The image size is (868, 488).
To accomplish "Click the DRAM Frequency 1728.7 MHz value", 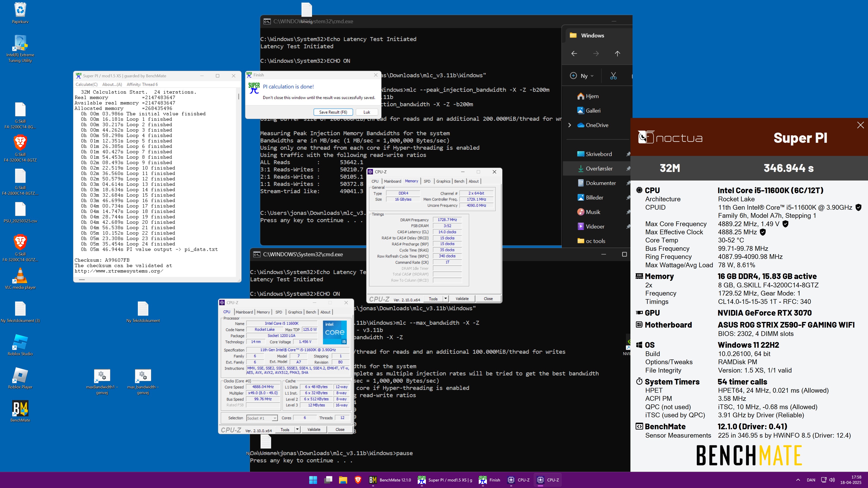I will click(447, 220).
